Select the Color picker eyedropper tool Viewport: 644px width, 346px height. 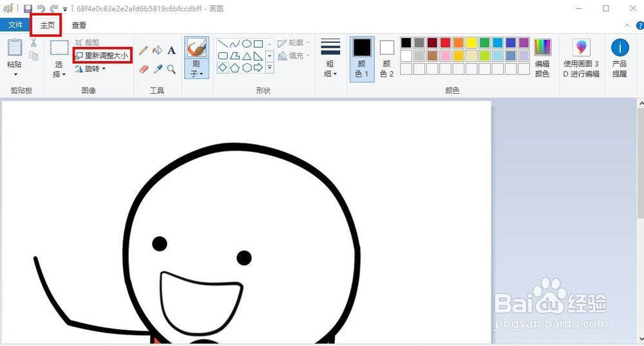pyautogui.click(x=158, y=69)
